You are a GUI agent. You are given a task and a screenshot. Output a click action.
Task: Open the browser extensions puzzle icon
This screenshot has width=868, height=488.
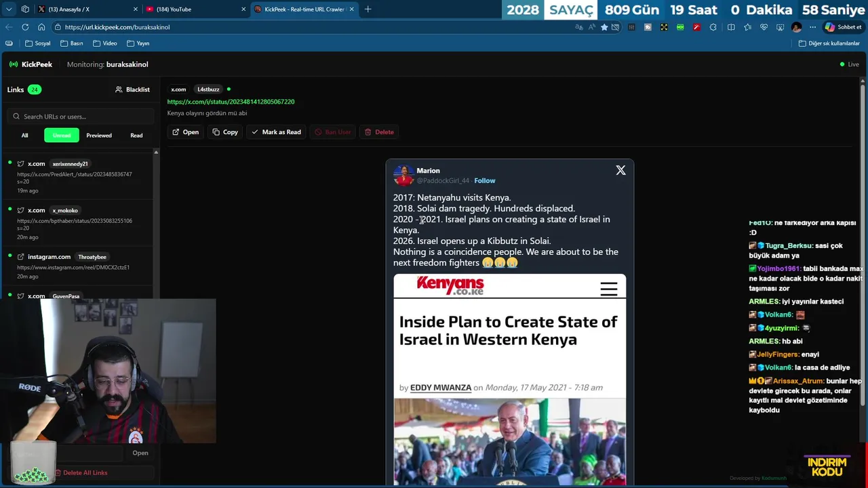(x=713, y=27)
